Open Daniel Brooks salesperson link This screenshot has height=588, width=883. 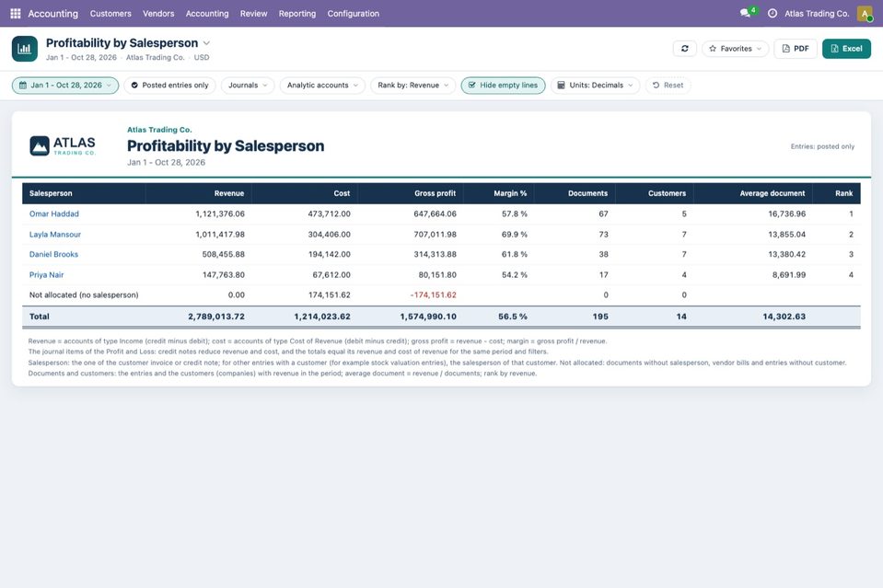[53, 254]
